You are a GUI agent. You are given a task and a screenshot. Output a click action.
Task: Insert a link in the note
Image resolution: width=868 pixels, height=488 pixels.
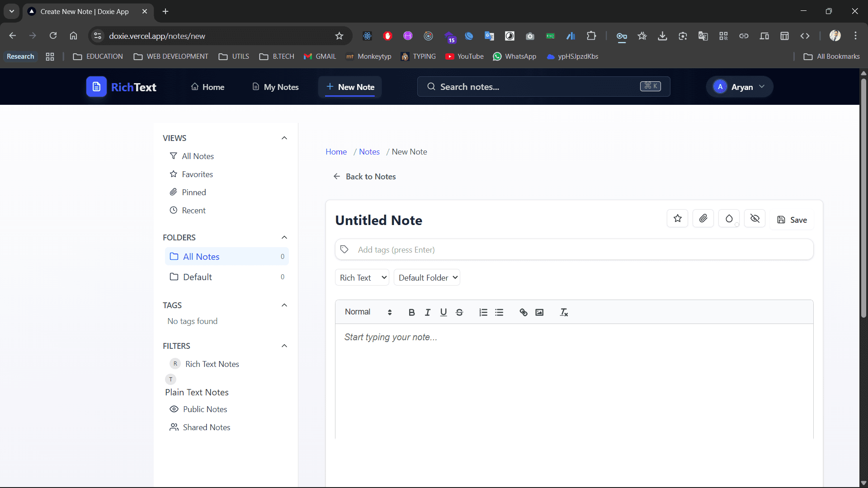click(x=524, y=312)
